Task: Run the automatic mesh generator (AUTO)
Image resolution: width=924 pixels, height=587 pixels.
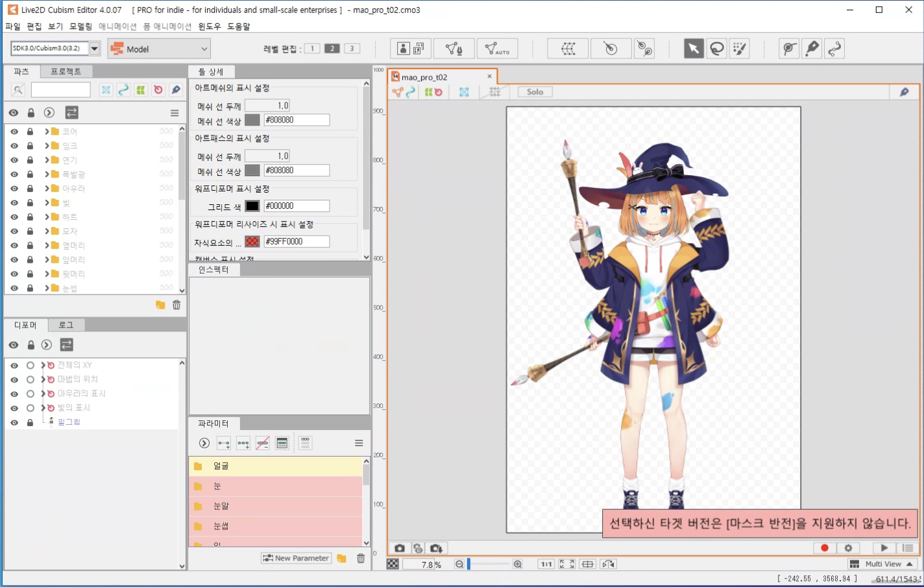Action: pyautogui.click(x=498, y=49)
